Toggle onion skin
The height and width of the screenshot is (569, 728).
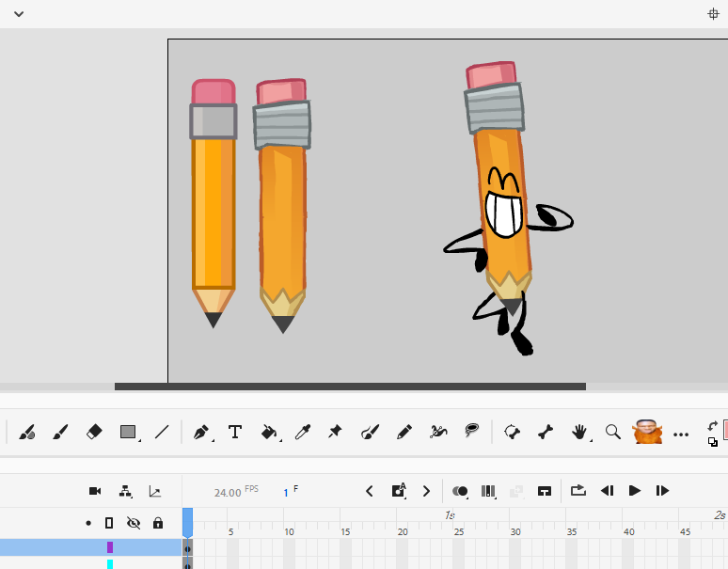pos(460,491)
